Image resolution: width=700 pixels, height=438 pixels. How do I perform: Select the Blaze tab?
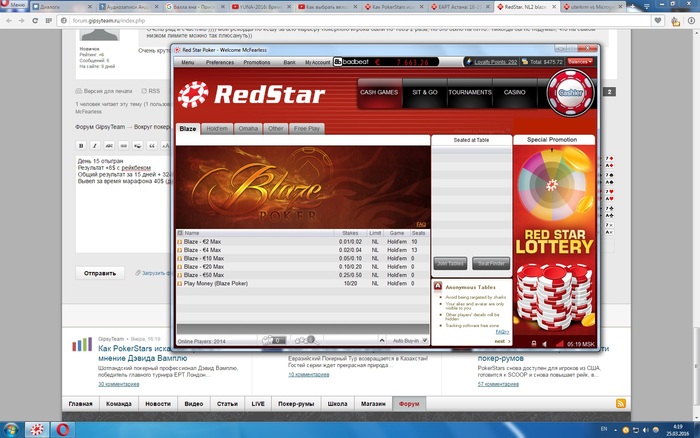click(x=188, y=129)
